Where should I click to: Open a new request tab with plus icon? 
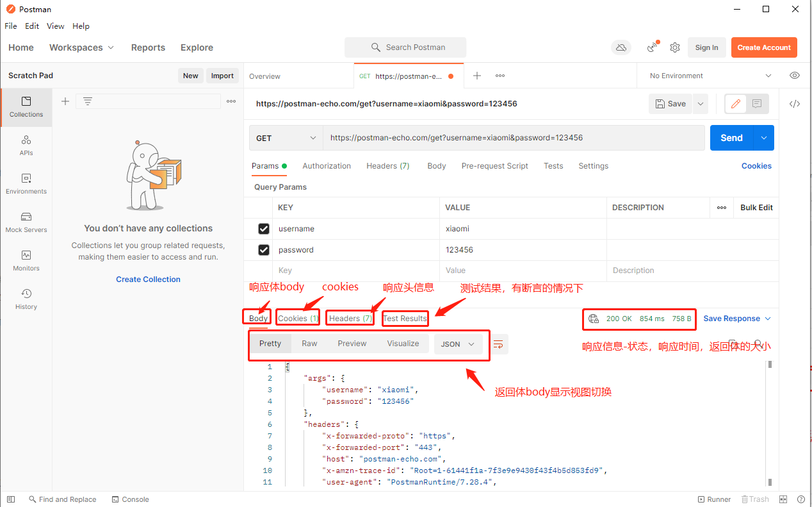pyautogui.click(x=477, y=76)
